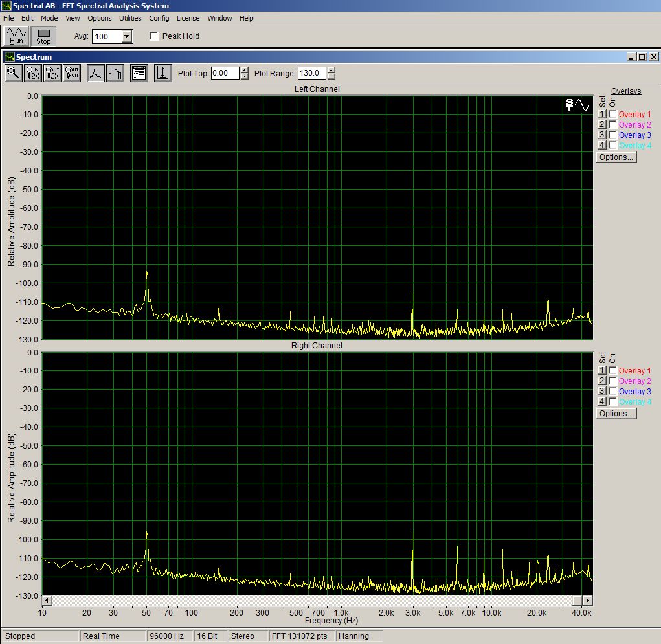Click Options button in Left Channel overlays

click(x=616, y=157)
